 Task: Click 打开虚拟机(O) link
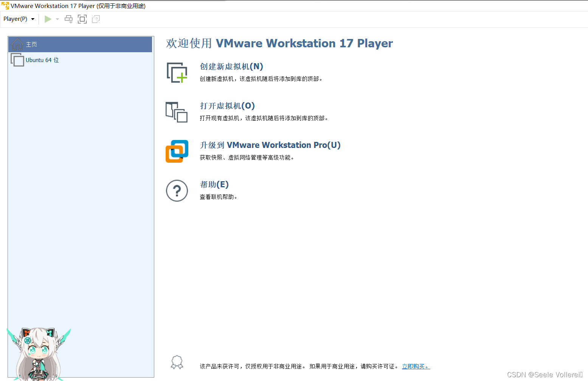(x=227, y=106)
